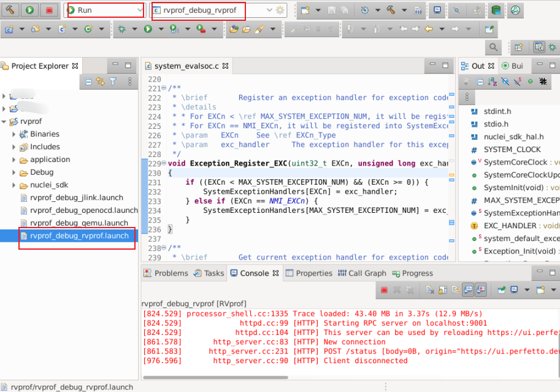Terminate the console process

tap(384, 290)
